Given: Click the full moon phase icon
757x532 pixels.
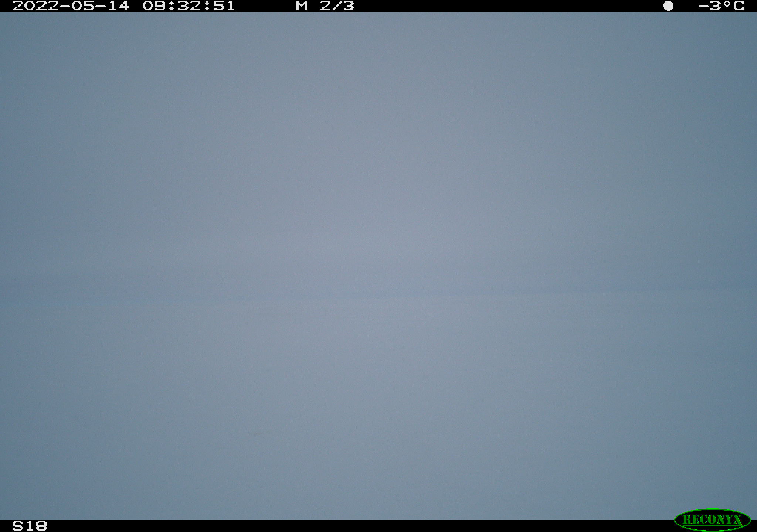Looking at the screenshot, I should tap(668, 6).
